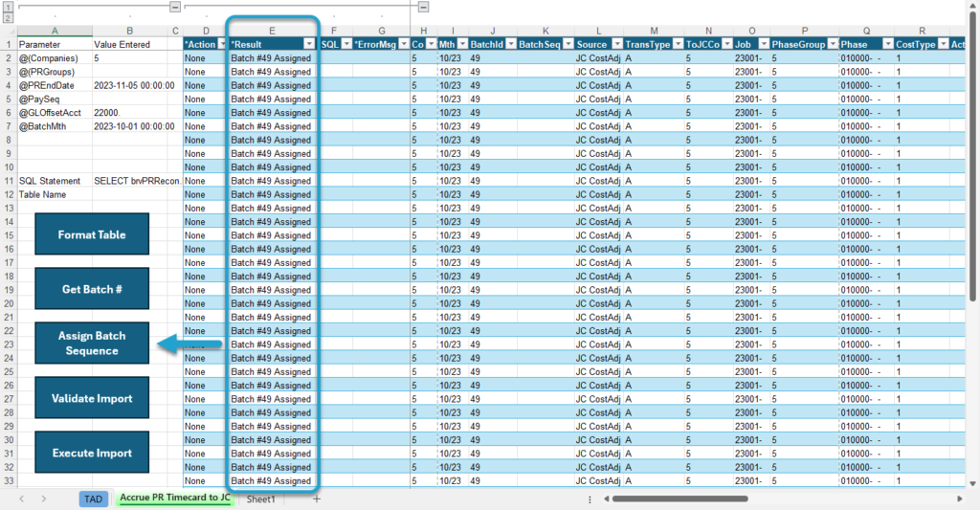This screenshot has width=980, height=510.
Task: Open the SQL column filter dropdown
Action: [346, 44]
